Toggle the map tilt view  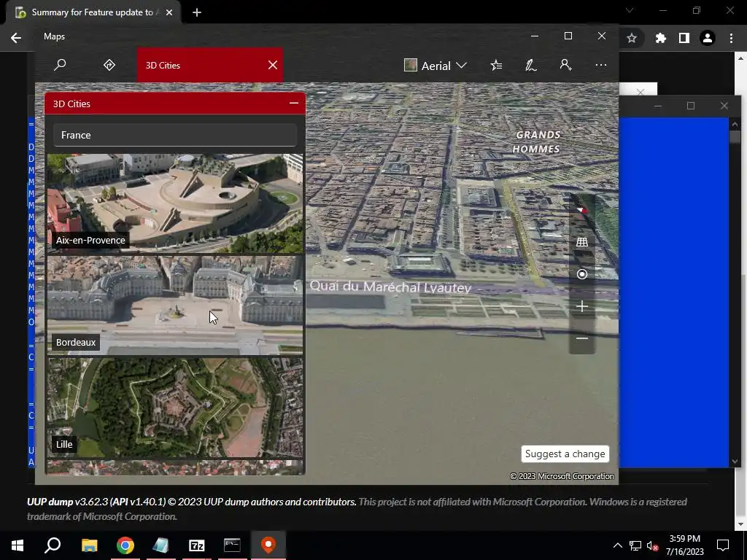[x=581, y=242]
